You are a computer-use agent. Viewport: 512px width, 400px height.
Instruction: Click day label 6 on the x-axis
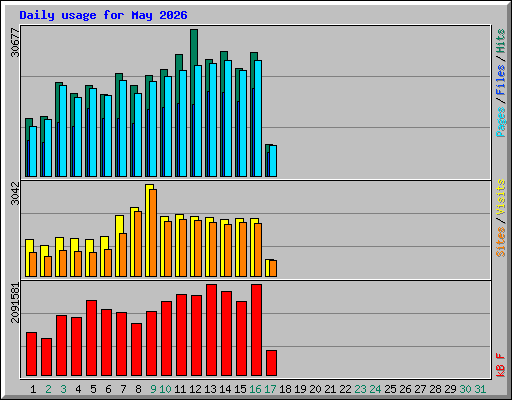pos(108,389)
